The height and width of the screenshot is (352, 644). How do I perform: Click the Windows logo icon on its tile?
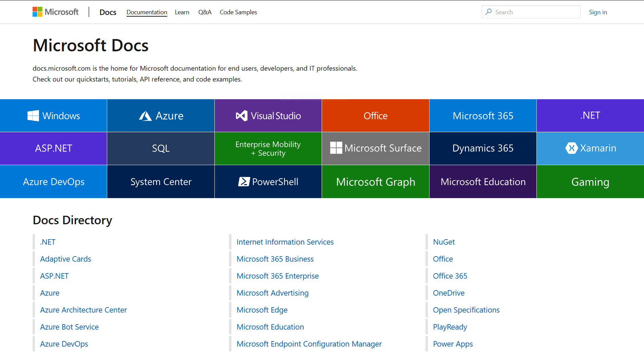[x=33, y=116]
